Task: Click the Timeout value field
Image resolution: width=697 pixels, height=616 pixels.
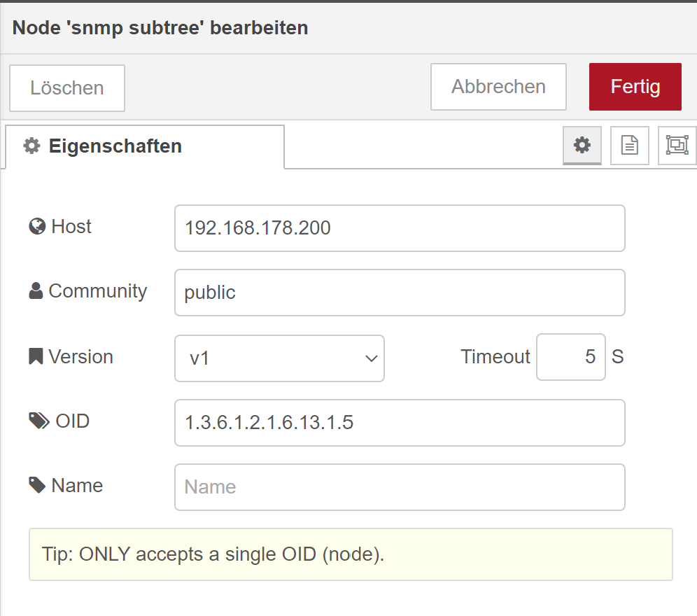Action: point(570,357)
